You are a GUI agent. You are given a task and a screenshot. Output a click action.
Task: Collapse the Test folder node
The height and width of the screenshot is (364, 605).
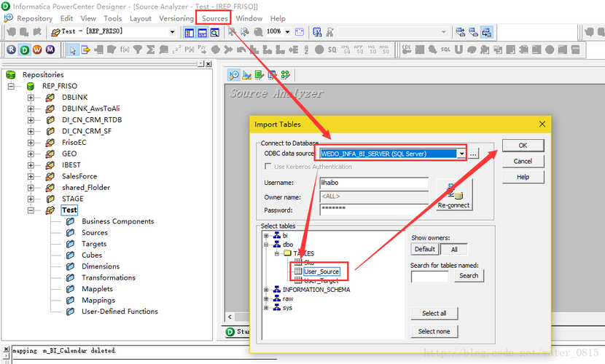point(31,210)
